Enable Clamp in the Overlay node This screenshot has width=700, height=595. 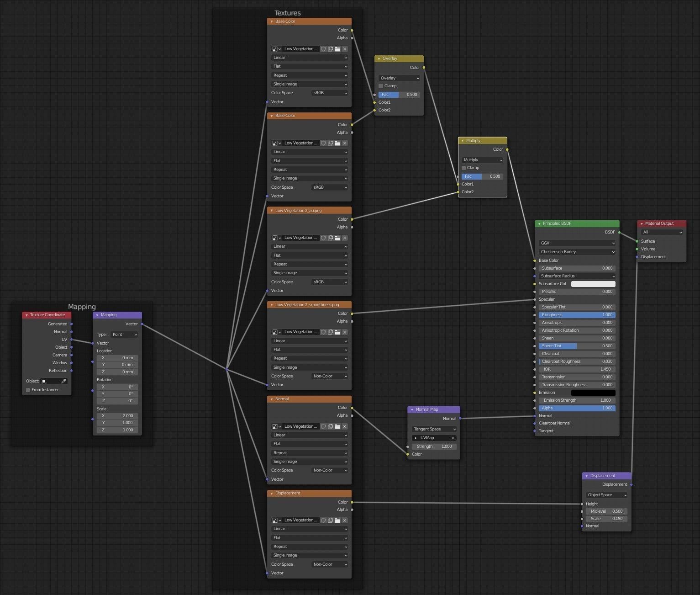(x=381, y=86)
